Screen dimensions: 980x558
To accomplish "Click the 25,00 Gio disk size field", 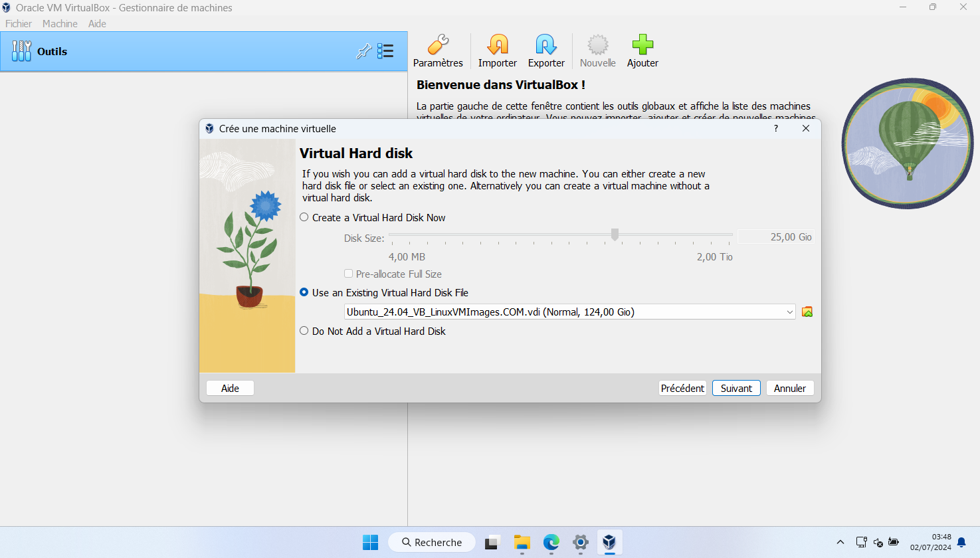I will (776, 236).
